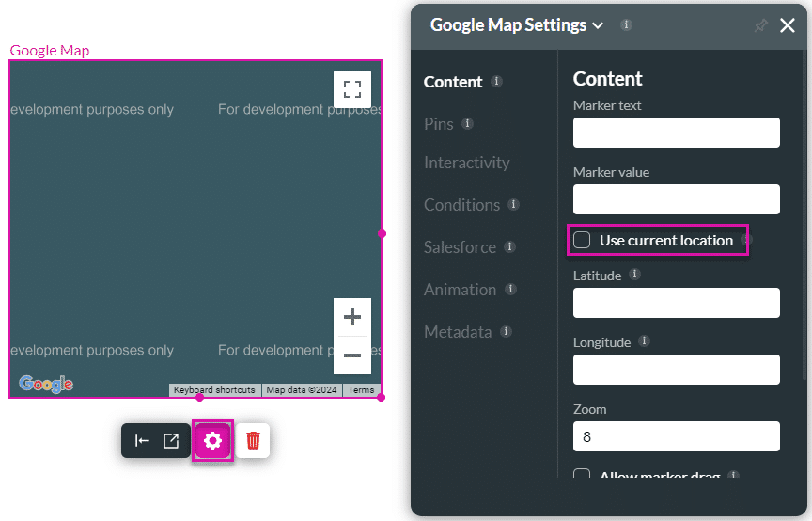Viewport: 812px width, 521px height.
Task: Open the Metadata tab
Action: click(458, 332)
